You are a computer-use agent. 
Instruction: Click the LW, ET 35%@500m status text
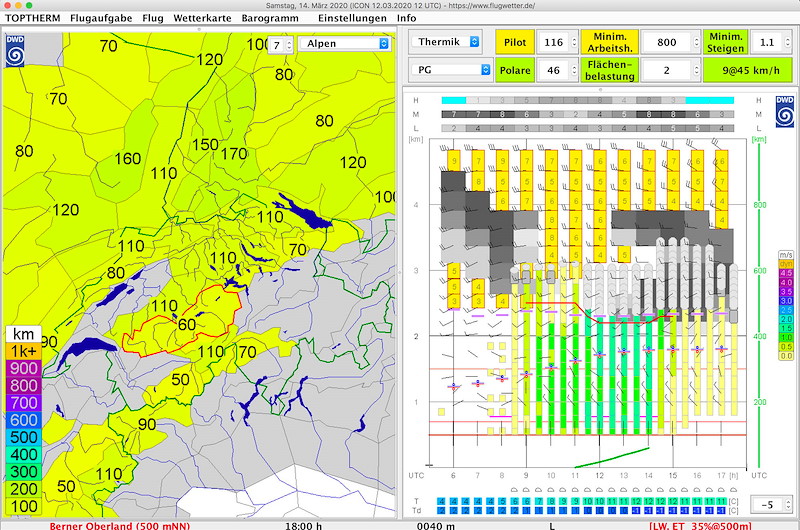700,526
